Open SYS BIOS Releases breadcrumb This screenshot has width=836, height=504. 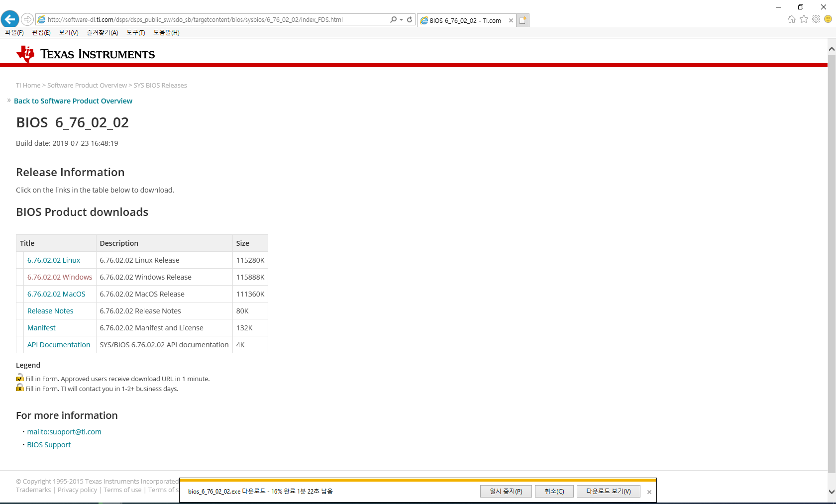(160, 86)
